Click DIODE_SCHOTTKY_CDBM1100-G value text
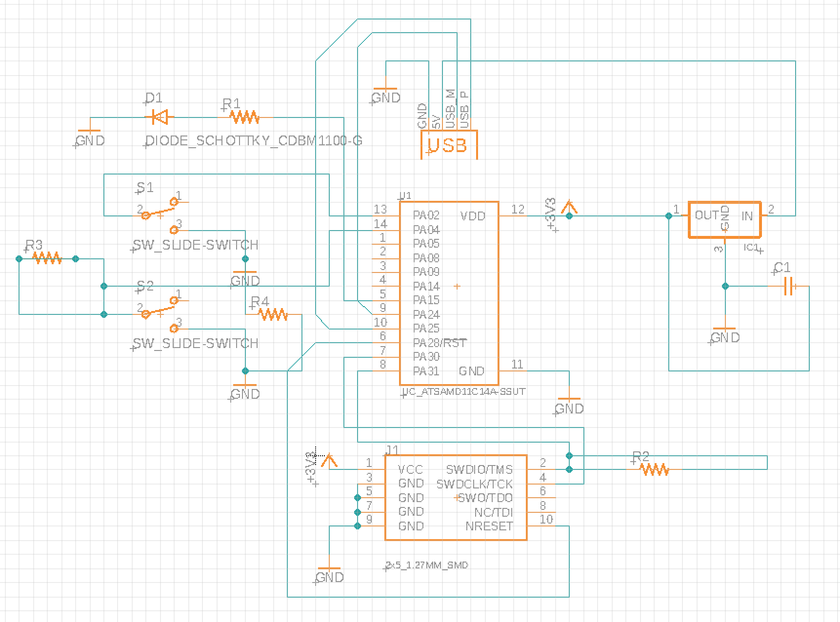 (x=254, y=141)
